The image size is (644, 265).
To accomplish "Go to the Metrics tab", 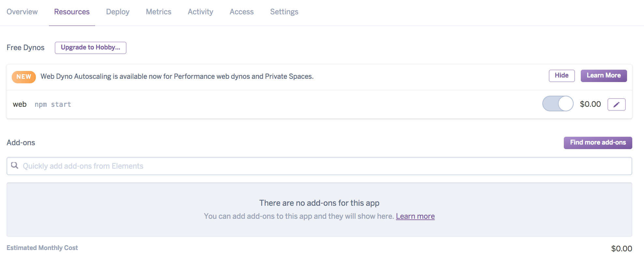I will (158, 12).
